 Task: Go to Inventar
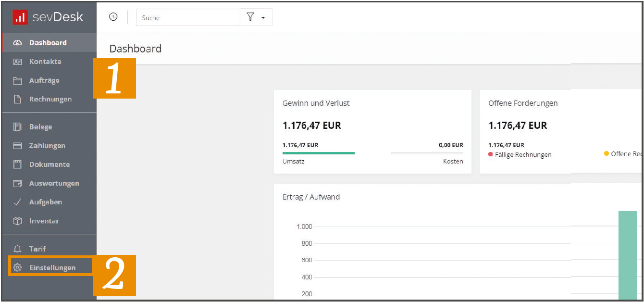pos(49,221)
